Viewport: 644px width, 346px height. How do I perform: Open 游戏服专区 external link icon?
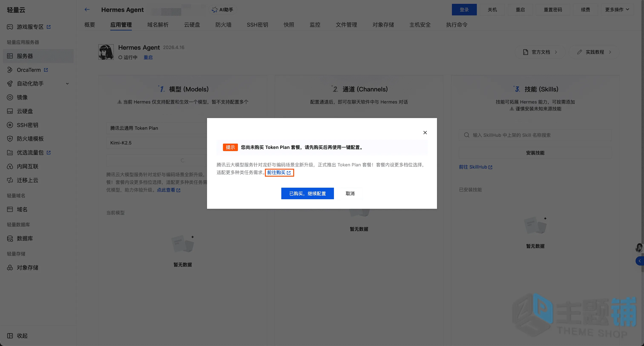pyautogui.click(x=49, y=27)
